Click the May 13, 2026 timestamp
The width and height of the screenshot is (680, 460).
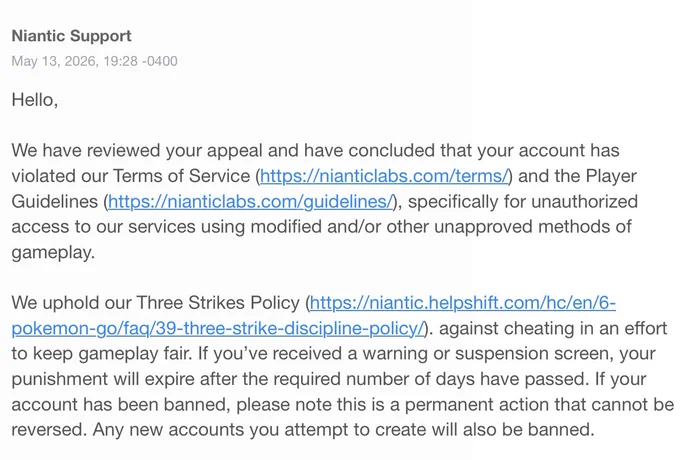[95, 61]
